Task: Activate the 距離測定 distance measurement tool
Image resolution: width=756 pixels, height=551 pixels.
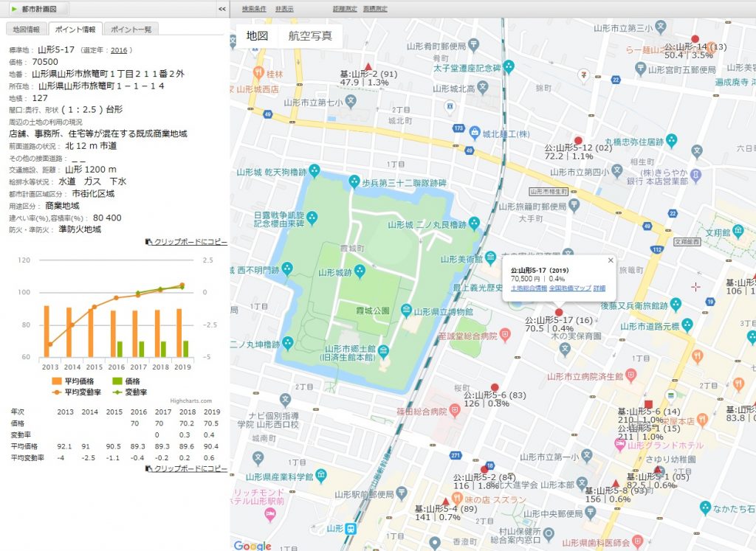Action: [x=345, y=9]
